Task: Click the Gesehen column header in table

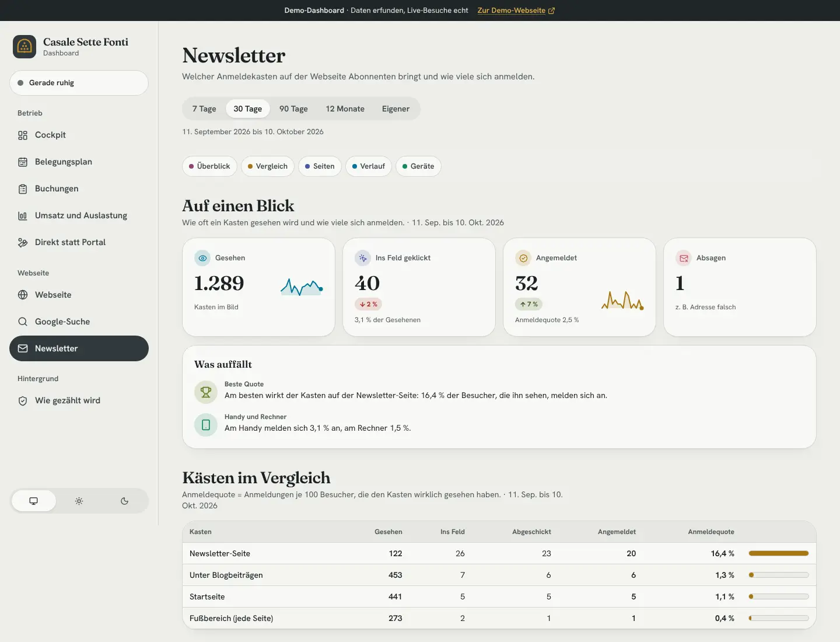Action: point(388,532)
